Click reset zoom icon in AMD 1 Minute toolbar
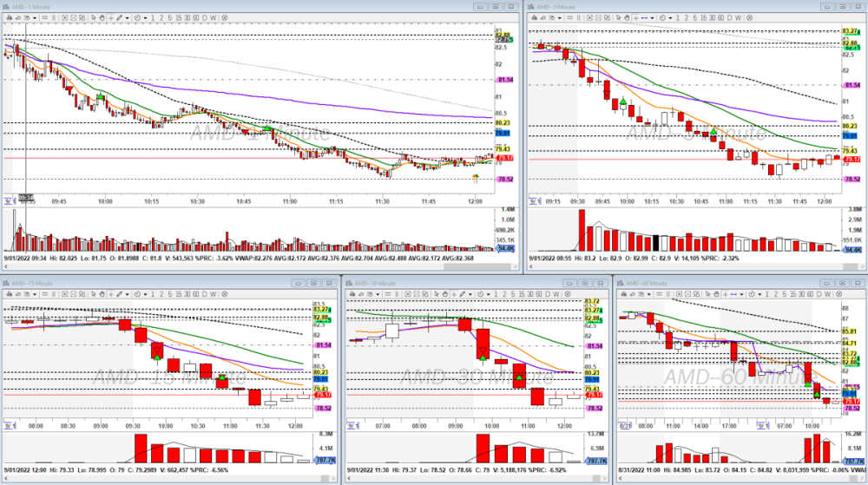Image resolution: width=868 pixels, height=485 pixels. pyautogui.click(x=82, y=17)
